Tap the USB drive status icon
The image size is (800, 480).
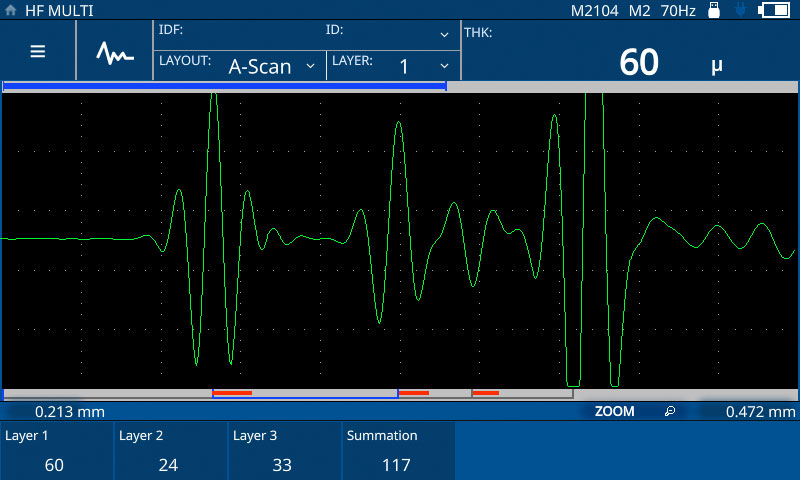tap(714, 10)
